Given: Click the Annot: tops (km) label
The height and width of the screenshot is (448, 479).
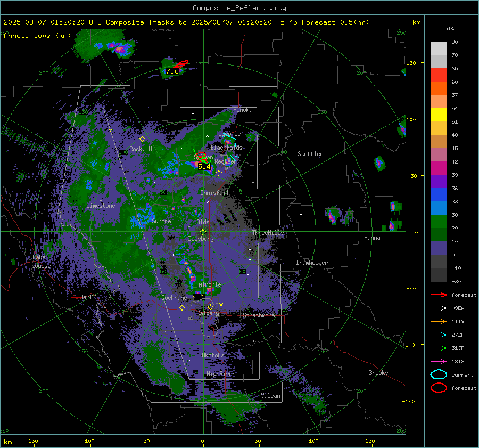Looking at the screenshot, I should click(x=37, y=36).
